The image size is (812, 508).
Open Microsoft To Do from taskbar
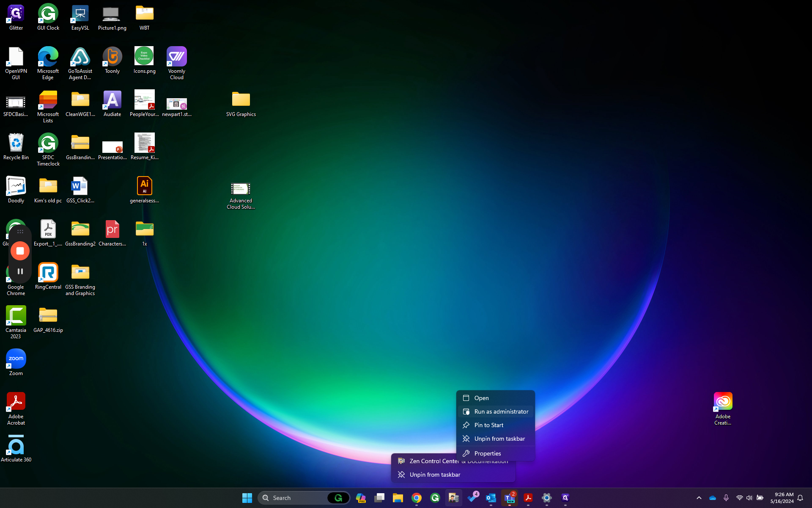(x=472, y=498)
